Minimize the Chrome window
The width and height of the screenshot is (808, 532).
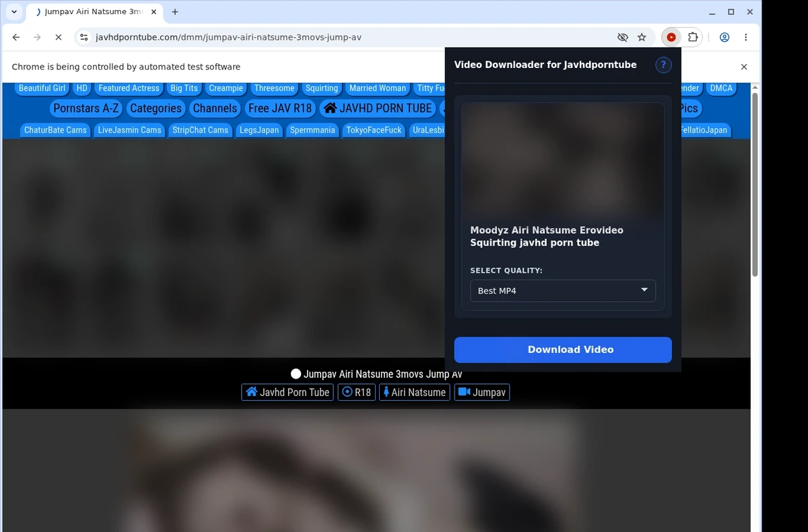712,11
